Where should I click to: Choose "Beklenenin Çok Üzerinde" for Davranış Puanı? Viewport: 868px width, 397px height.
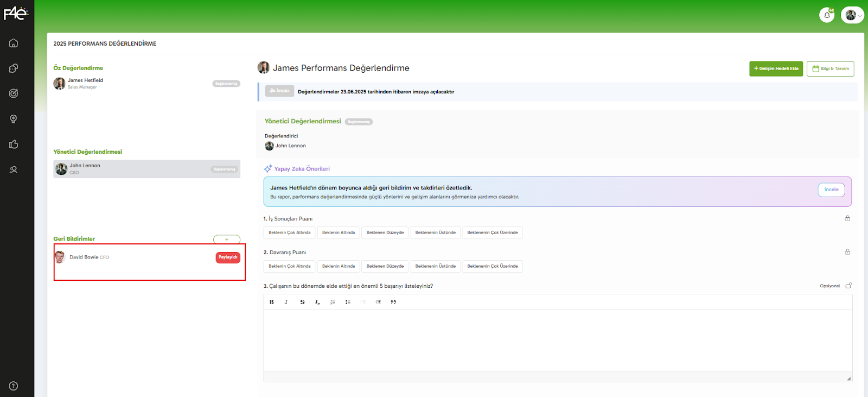[492, 266]
